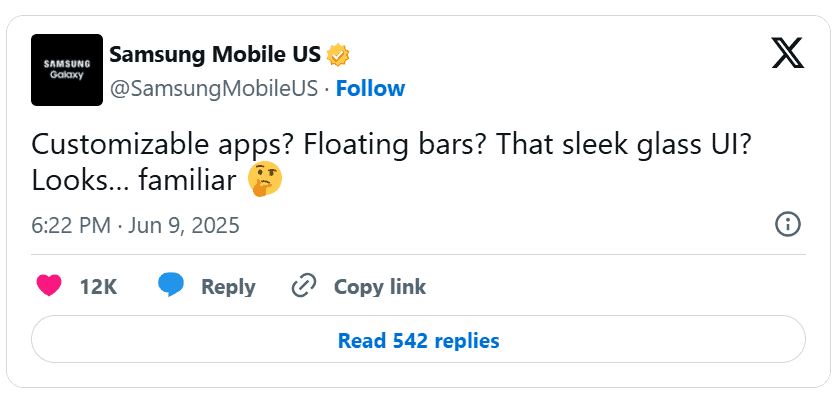The width and height of the screenshot is (832, 400).
Task: Open the X logo link
Action: pyautogui.click(x=787, y=53)
